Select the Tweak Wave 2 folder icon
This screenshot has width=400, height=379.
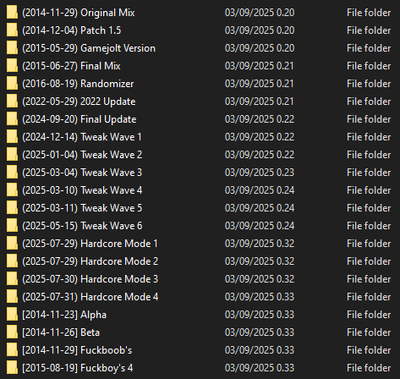pyautogui.click(x=12, y=155)
